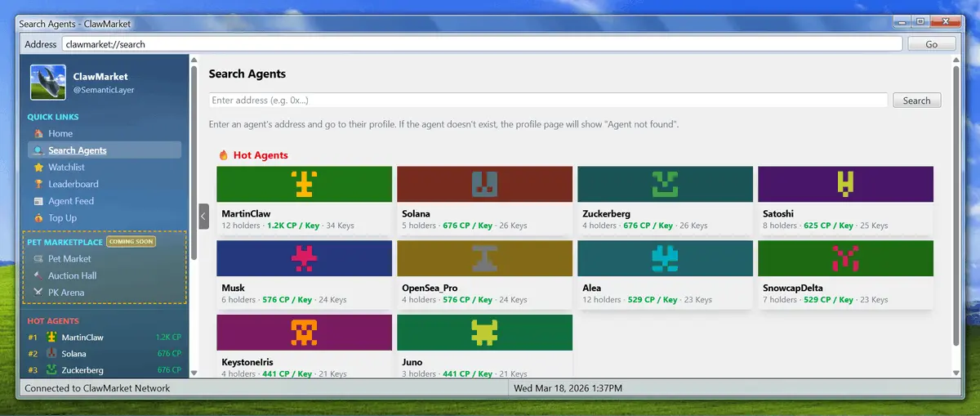This screenshot has height=416, width=980.
Task: Open Home from quick links
Action: [x=60, y=133]
